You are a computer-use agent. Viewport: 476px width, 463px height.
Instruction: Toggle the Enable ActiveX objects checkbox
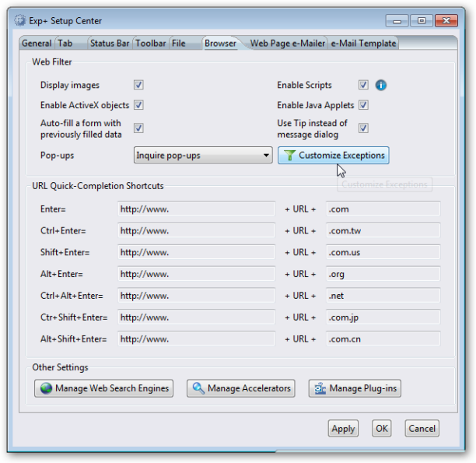[x=138, y=105]
